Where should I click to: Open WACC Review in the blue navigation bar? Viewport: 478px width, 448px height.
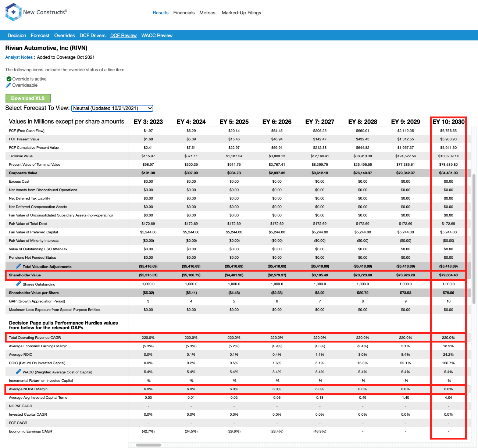157,36
